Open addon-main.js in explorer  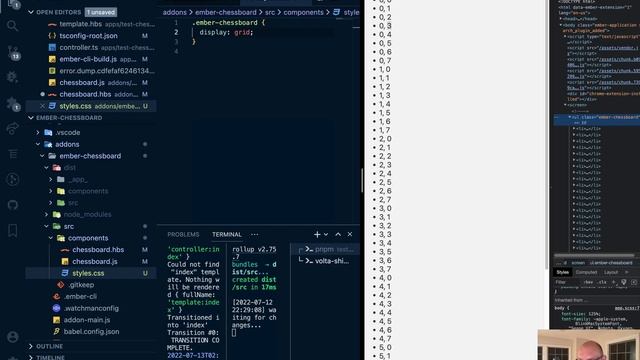pyautogui.click(x=91, y=320)
